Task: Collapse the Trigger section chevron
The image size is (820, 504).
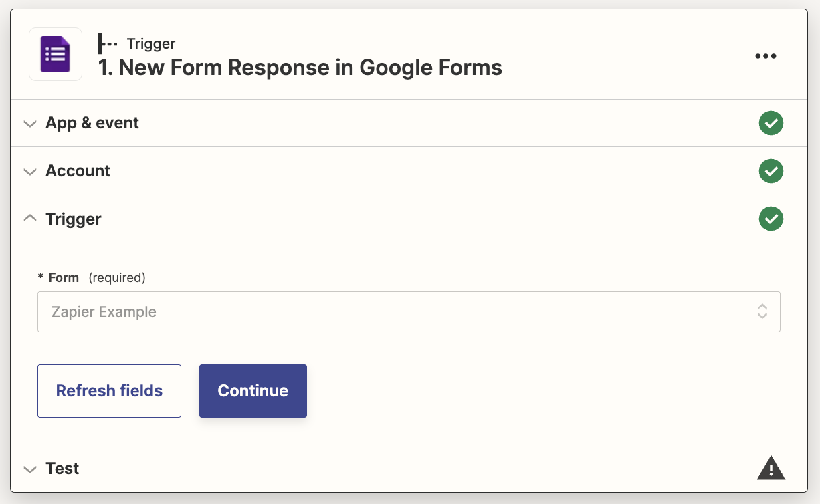Action: click(x=29, y=219)
